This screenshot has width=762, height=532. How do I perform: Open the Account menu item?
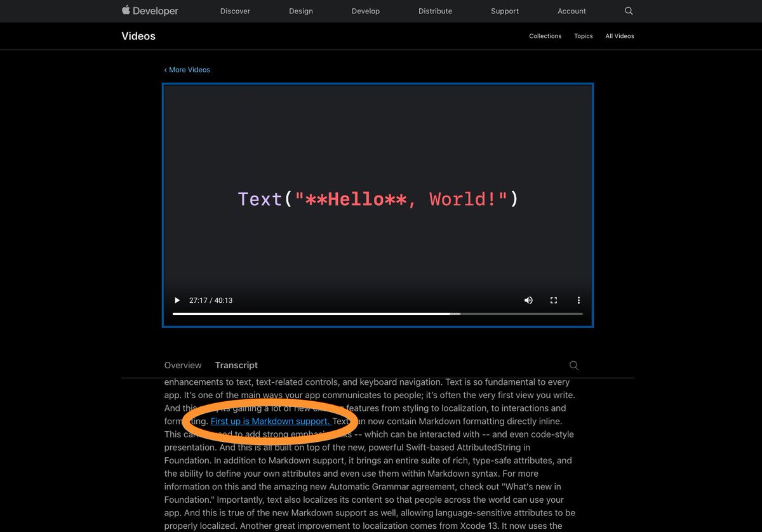coord(571,11)
